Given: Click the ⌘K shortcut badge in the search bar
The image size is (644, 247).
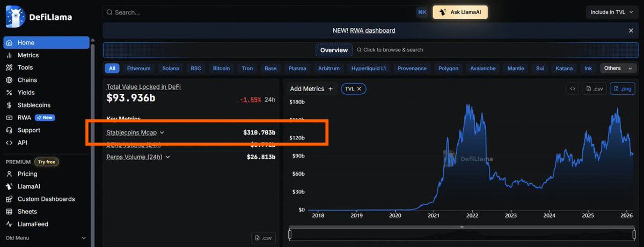Looking at the screenshot, I should (422, 12).
